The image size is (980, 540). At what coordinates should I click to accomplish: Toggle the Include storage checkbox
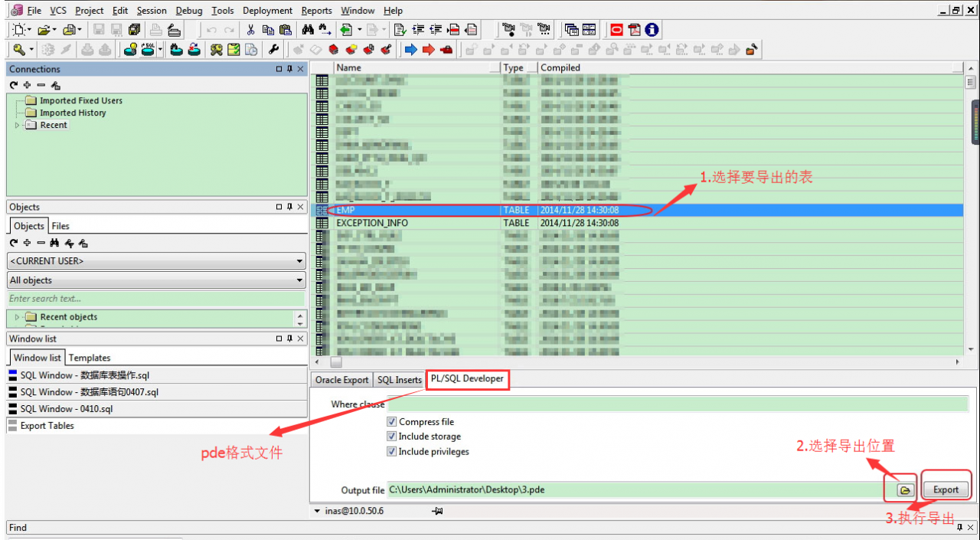pyautogui.click(x=392, y=437)
